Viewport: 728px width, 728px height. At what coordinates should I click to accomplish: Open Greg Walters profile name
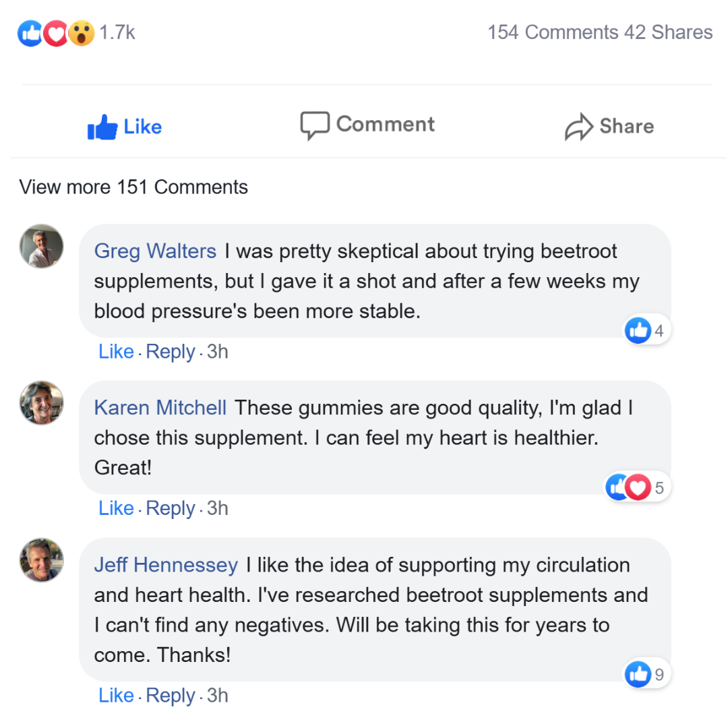[155, 251]
